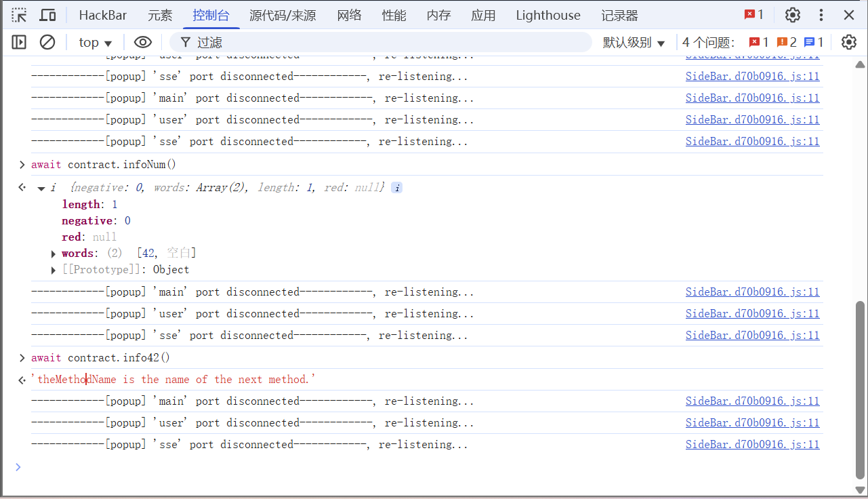
Task: Create a live expression with eye icon
Action: [x=142, y=42]
